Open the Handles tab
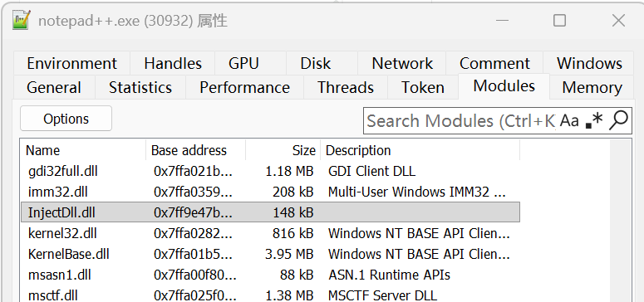This screenshot has height=302, width=644. (x=173, y=63)
